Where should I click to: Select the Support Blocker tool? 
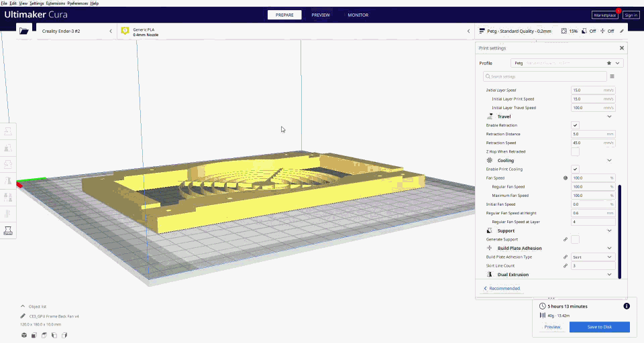point(8,214)
